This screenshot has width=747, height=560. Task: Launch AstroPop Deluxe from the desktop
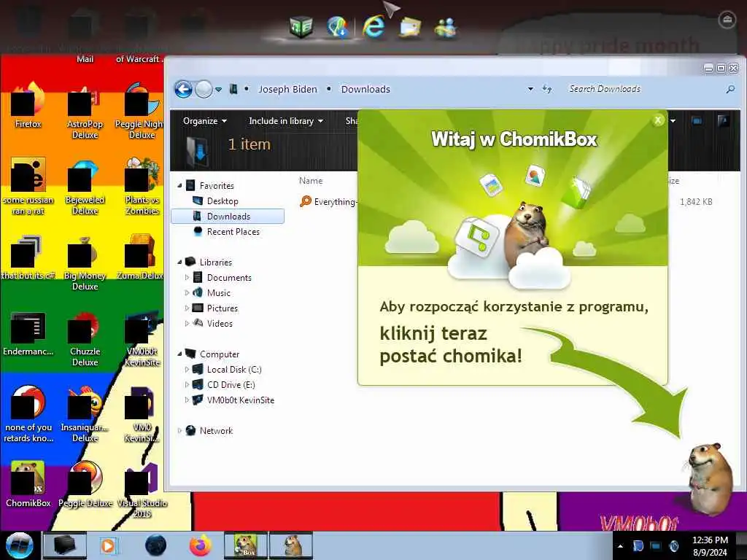tap(85, 111)
